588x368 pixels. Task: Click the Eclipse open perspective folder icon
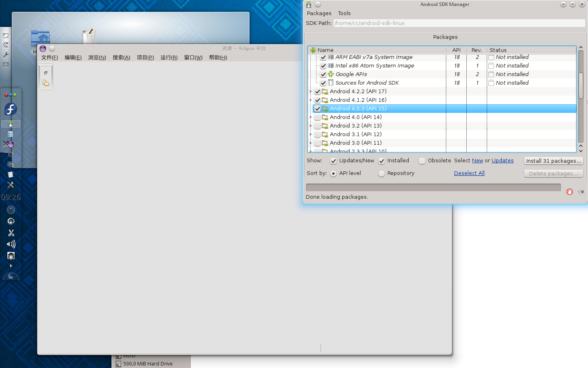point(46,83)
